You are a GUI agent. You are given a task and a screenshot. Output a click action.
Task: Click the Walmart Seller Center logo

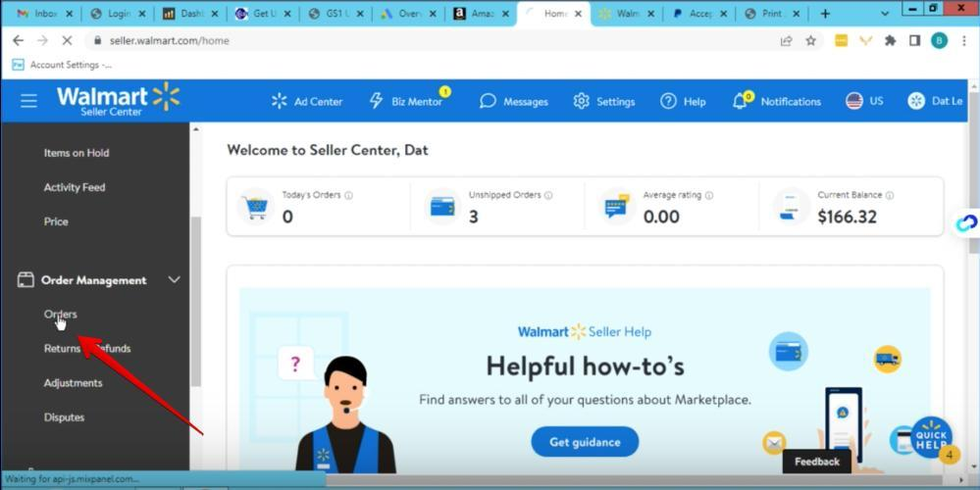coord(118,100)
